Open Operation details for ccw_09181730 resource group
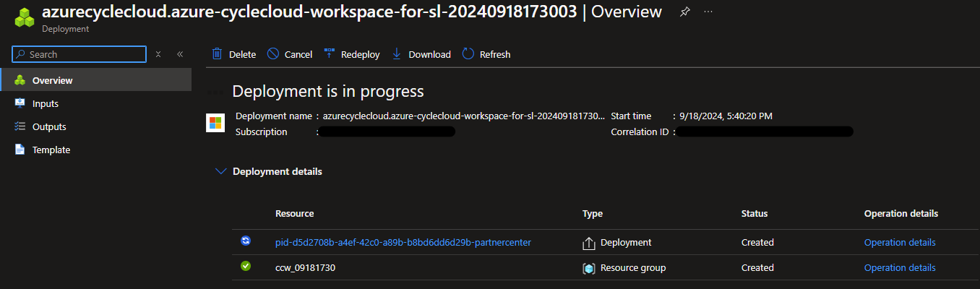Image resolution: width=980 pixels, height=289 pixels. coord(899,267)
